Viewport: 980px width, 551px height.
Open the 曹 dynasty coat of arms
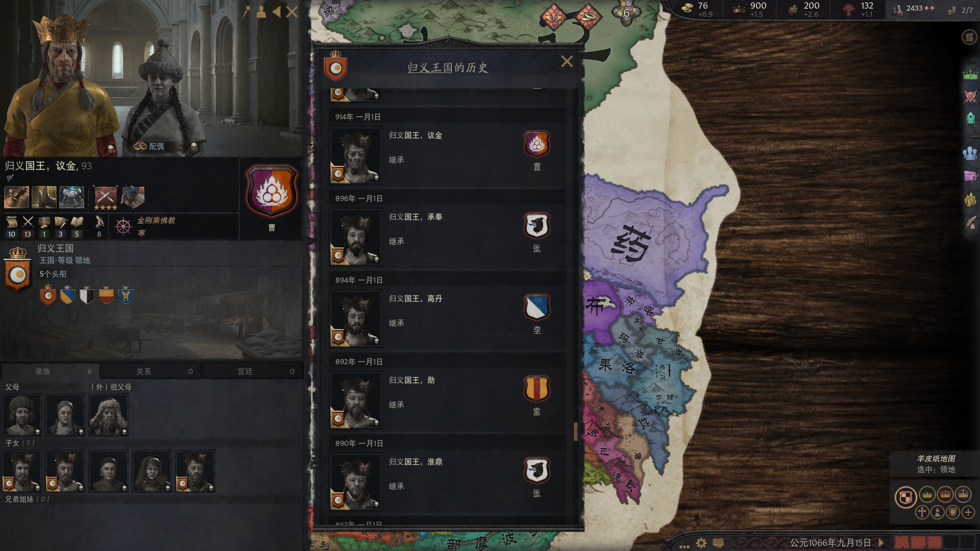tap(272, 191)
